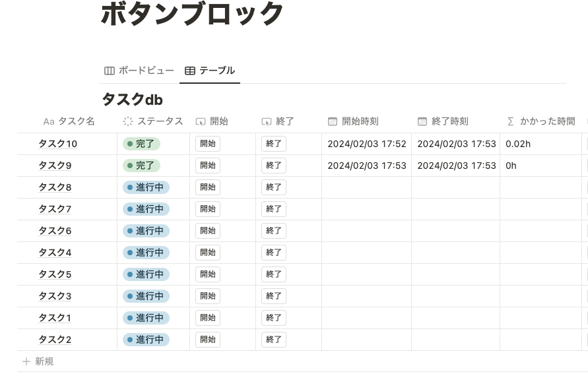
Task: Click the button-type icon in 終了 header
Action: [x=266, y=121]
